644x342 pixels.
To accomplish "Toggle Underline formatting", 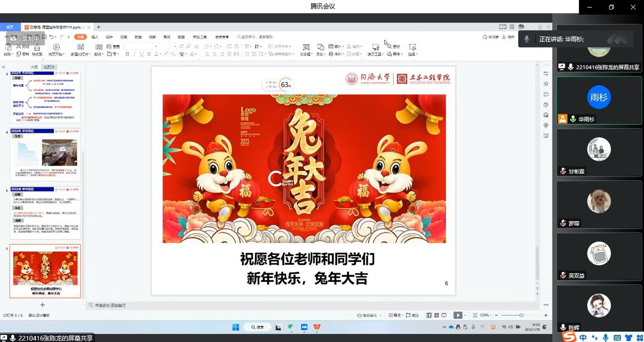I will coord(141,54).
